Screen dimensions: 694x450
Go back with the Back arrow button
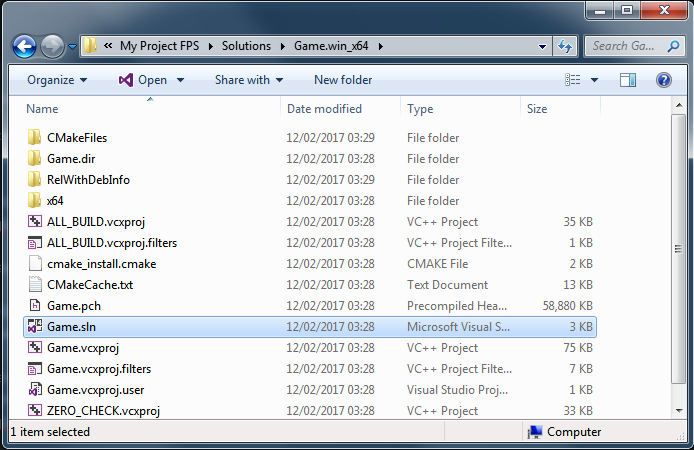pos(24,46)
